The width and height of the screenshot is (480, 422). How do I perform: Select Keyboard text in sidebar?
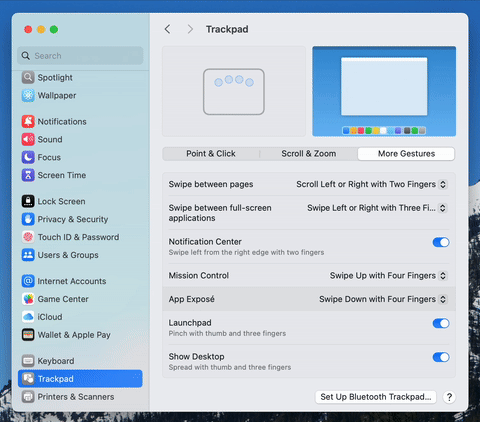[x=56, y=361]
